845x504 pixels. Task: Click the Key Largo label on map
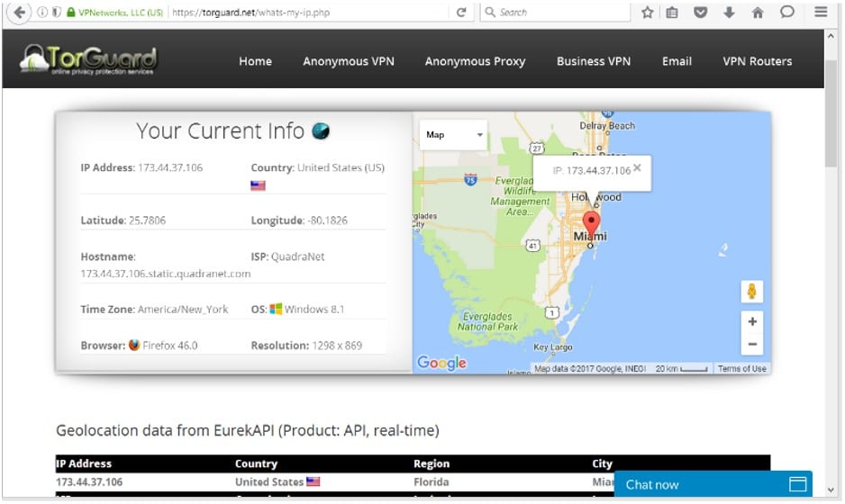[x=553, y=347]
